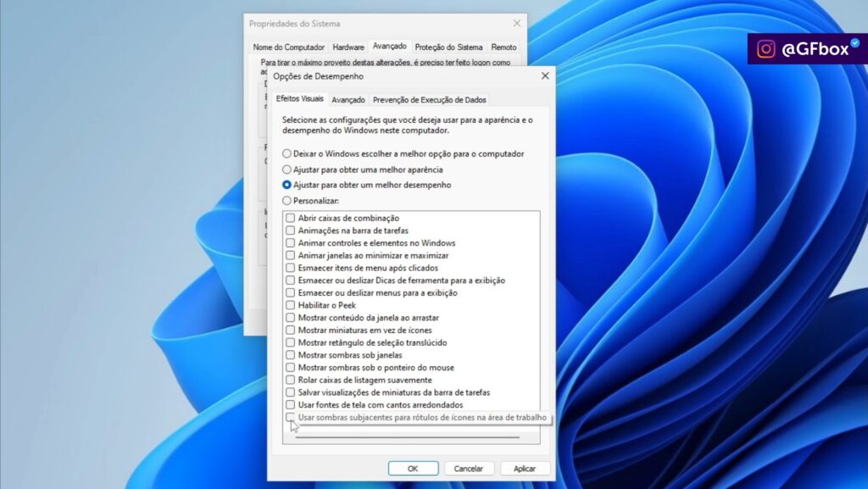Close the Propriedades do Sistema window
868x489 pixels.
pos(516,23)
